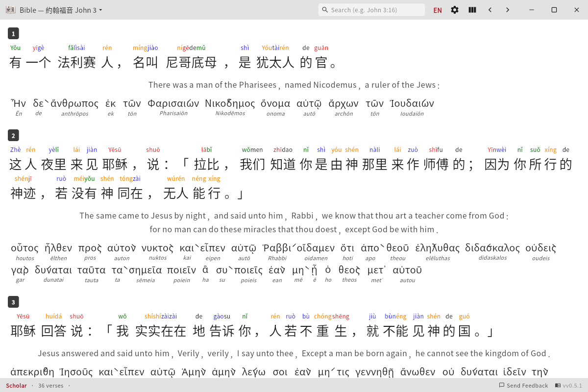Image resolution: width=588 pixels, height=392 pixels.
Task: Select the verse 2 number badge
Action: coord(13,135)
